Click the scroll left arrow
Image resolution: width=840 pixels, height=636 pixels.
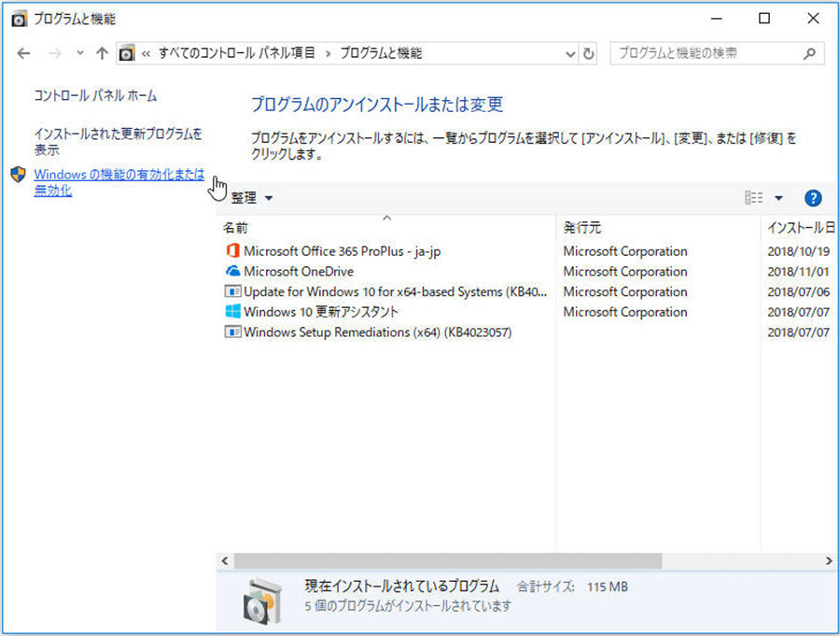point(225,561)
